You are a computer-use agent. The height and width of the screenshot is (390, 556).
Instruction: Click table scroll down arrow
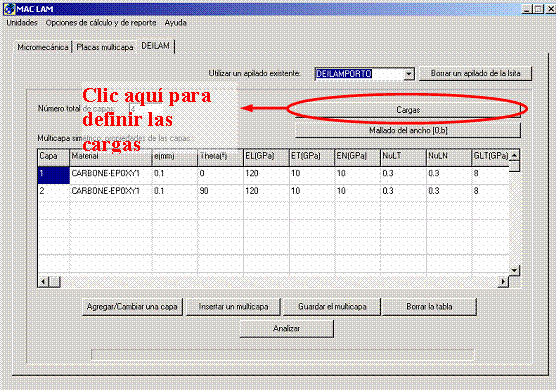[515, 271]
